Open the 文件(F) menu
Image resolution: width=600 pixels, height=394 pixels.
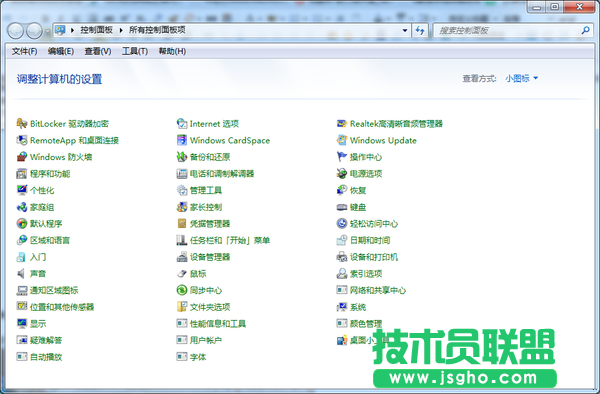[x=24, y=51]
